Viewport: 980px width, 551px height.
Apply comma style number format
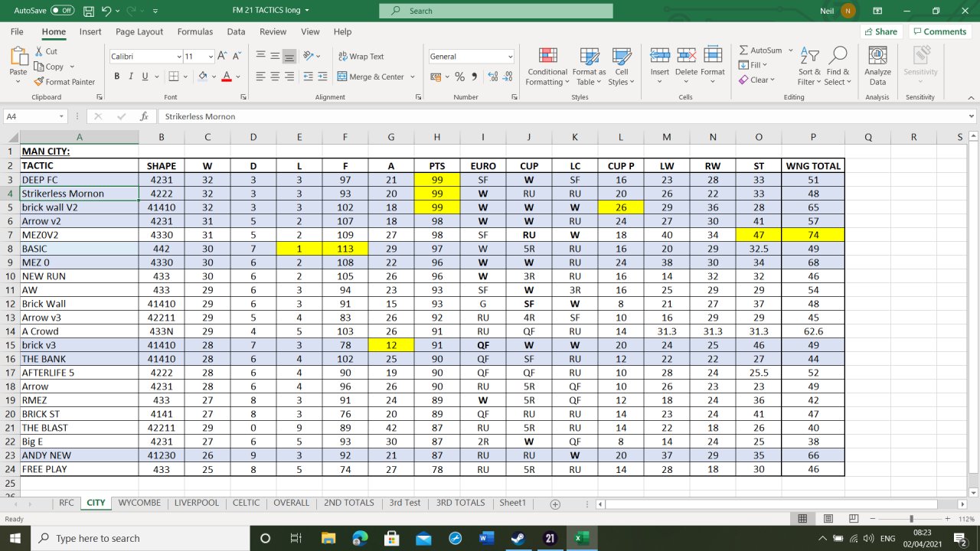pyautogui.click(x=475, y=77)
